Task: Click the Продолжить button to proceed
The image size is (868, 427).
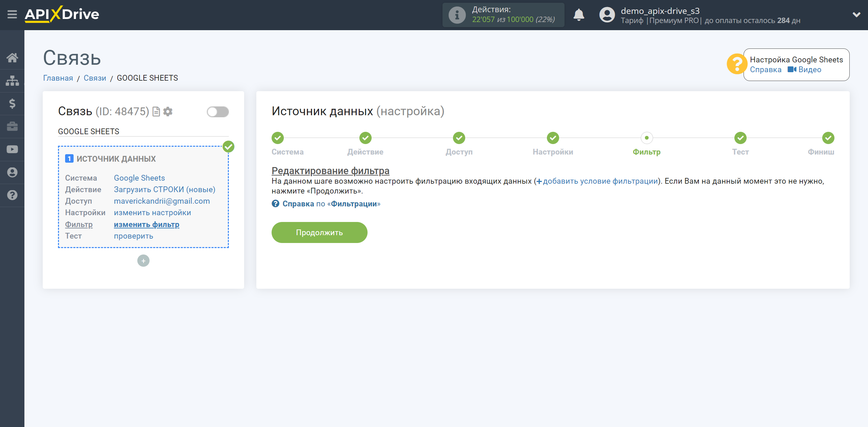Action: (319, 232)
